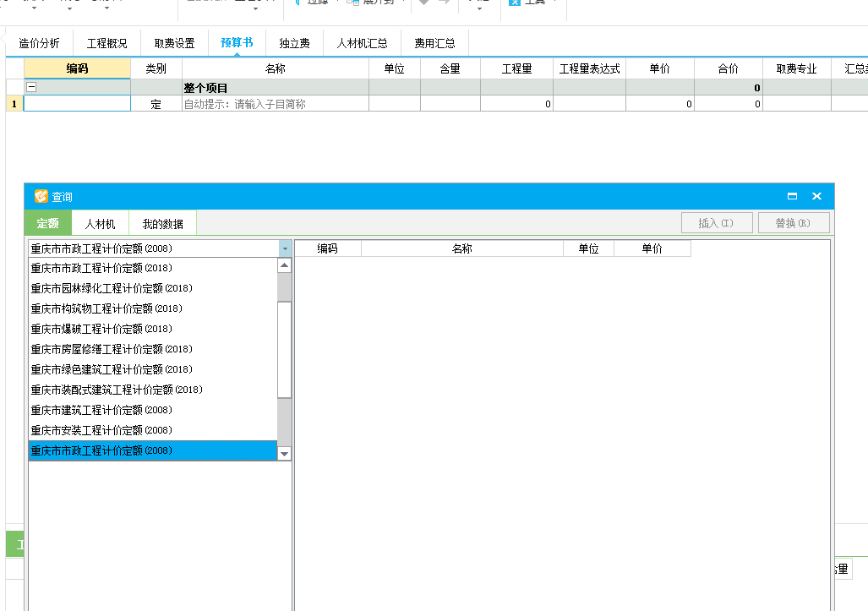Click the combo box text 重庆市市政工程计价定额(2008)

pyautogui.click(x=101, y=248)
